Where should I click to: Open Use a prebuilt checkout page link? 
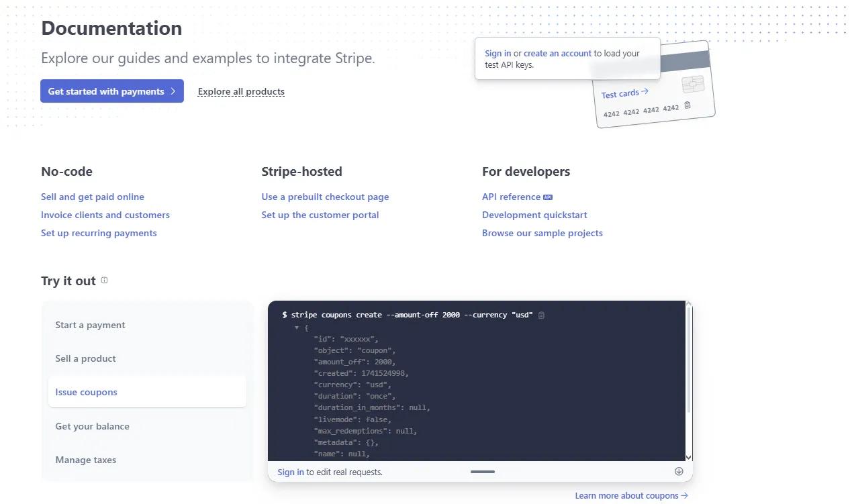[x=325, y=197]
